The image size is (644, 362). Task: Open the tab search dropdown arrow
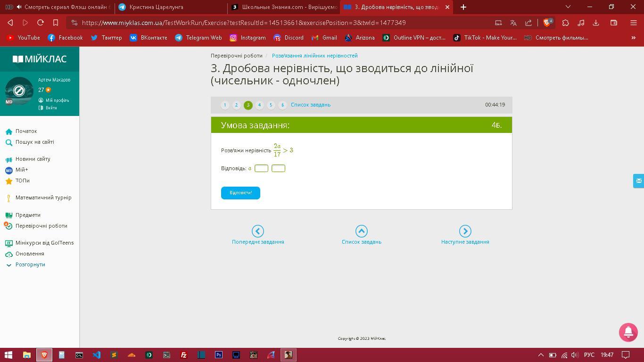(x=568, y=7)
